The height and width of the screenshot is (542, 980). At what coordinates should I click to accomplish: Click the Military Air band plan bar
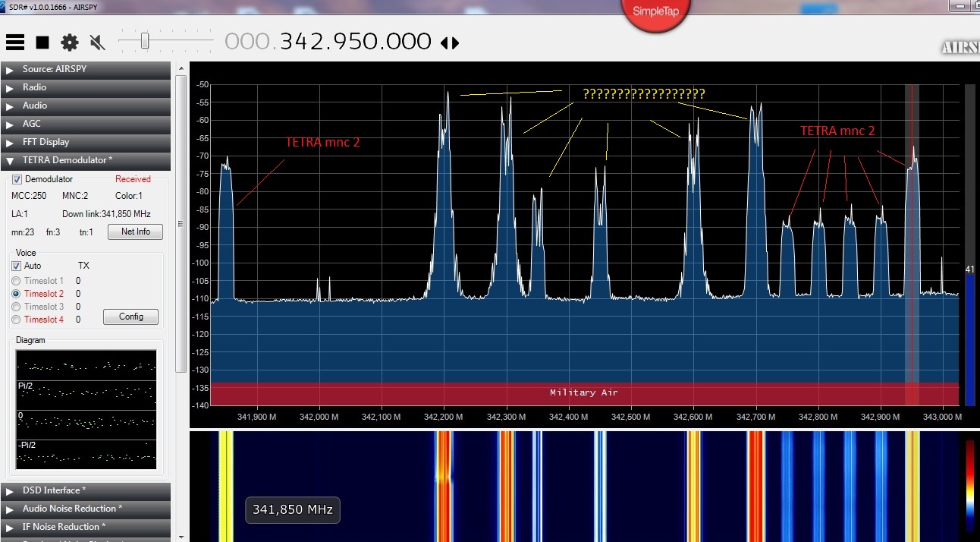584,393
